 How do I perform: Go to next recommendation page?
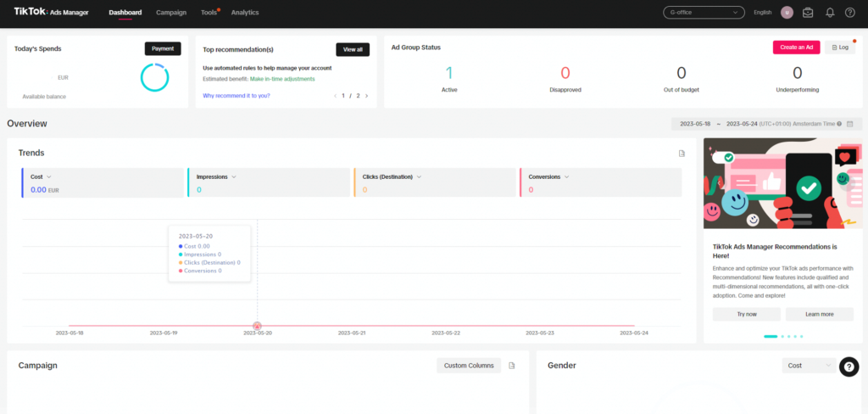pyautogui.click(x=366, y=96)
